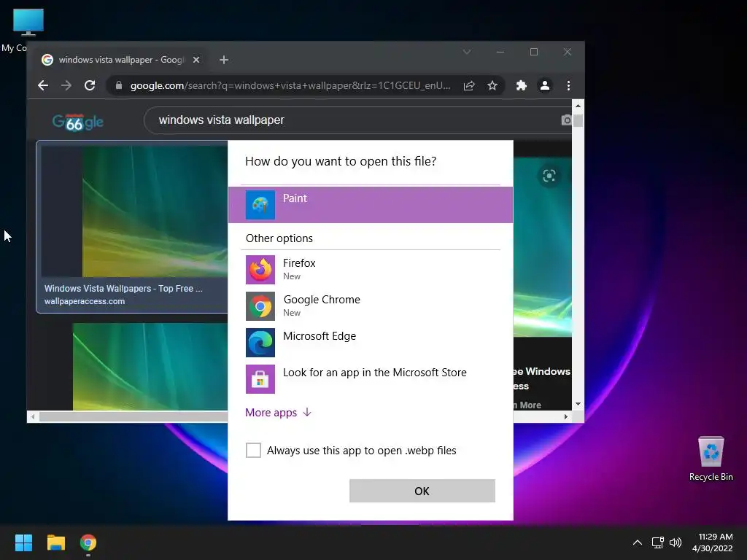Image resolution: width=747 pixels, height=560 pixels.
Task: Click the Chrome address bar URL
Action: point(290,86)
